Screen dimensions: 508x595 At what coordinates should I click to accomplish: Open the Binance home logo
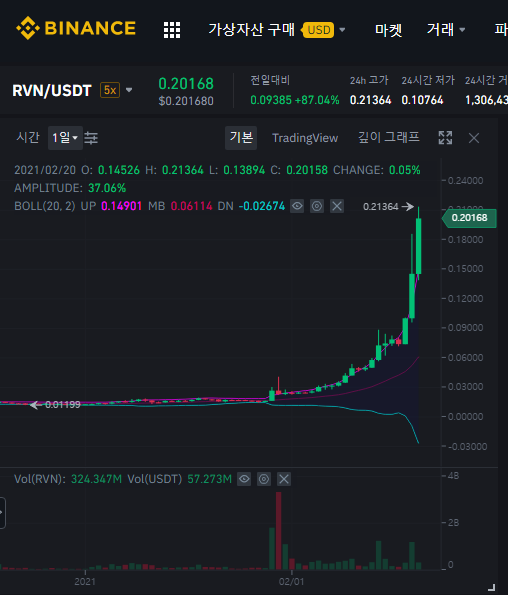pos(76,28)
